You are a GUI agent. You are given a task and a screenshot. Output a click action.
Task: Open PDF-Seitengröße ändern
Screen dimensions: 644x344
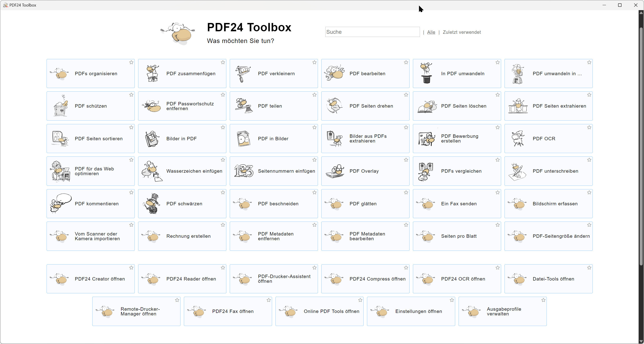tap(549, 236)
